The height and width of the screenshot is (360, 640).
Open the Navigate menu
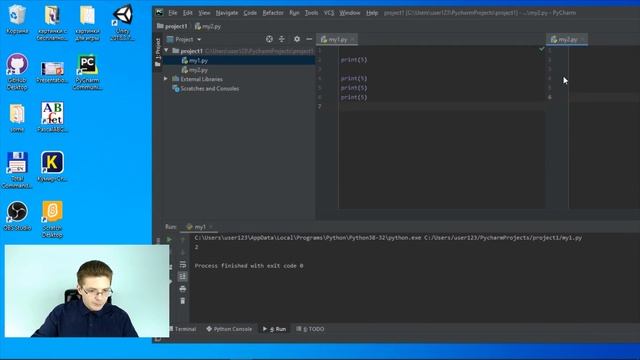click(x=227, y=13)
